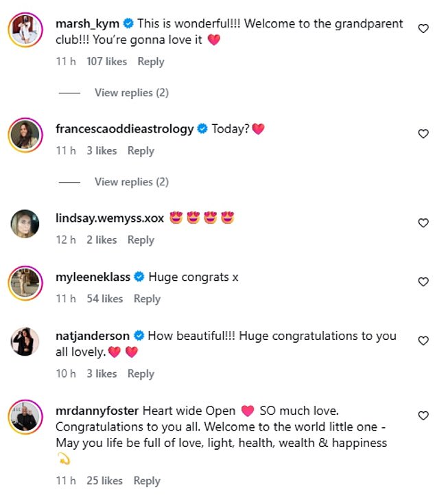The width and height of the screenshot is (435, 504).
Task: Like francescaoddieastrology's comment with the heart
Action: click(x=423, y=134)
